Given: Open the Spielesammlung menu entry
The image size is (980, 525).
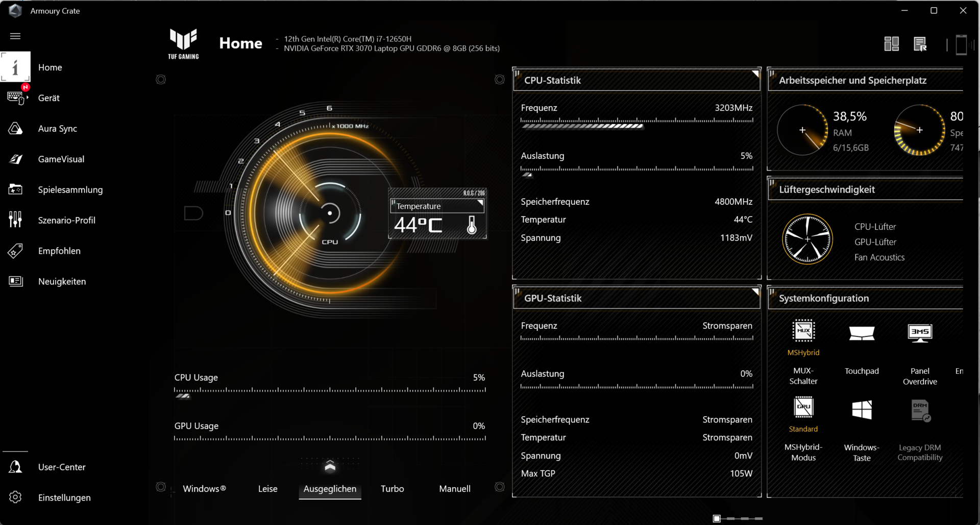Looking at the screenshot, I should 70,190.
